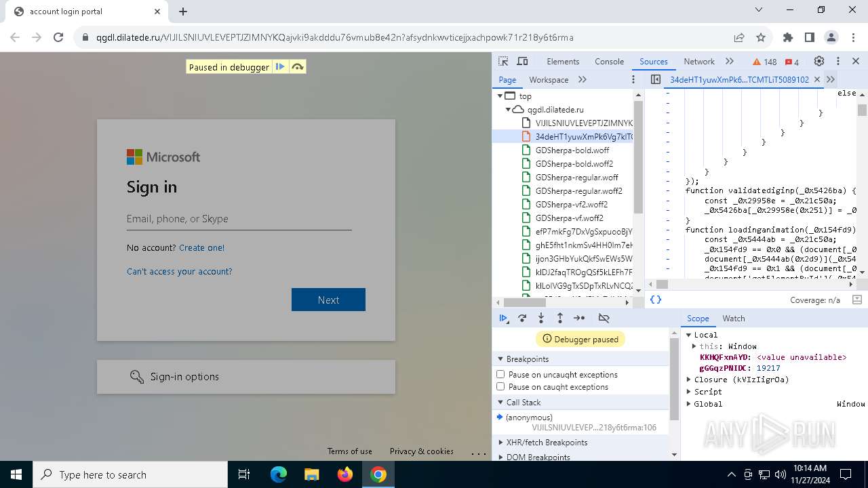Step into next function call
Screen dimensions: 868x488
tap(541, 318)
